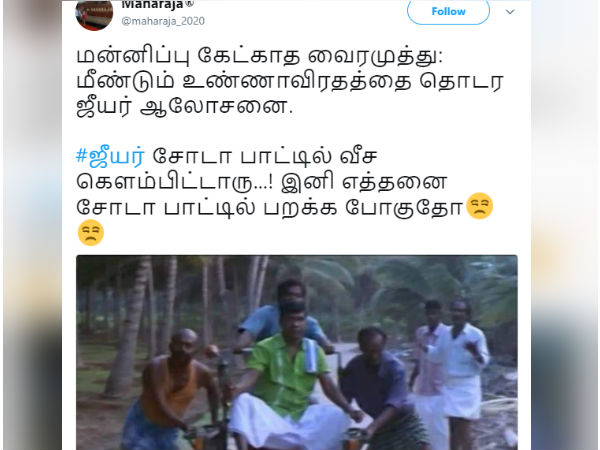This screenshot has width=600, height=450.
Task: Expand the tweet options chevron menu
Action: coord(510,12)
